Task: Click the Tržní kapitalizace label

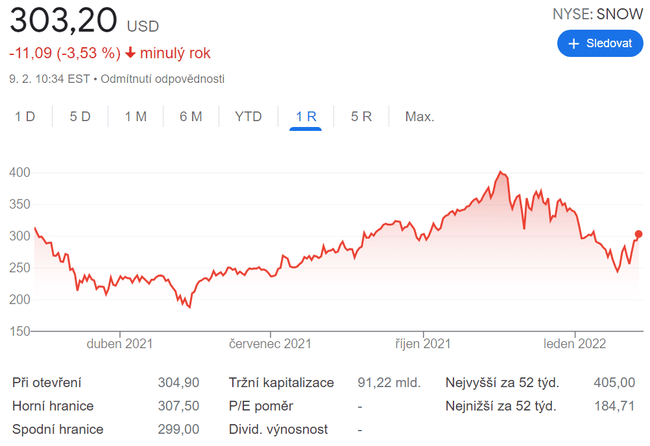Action: pos(285,382)
